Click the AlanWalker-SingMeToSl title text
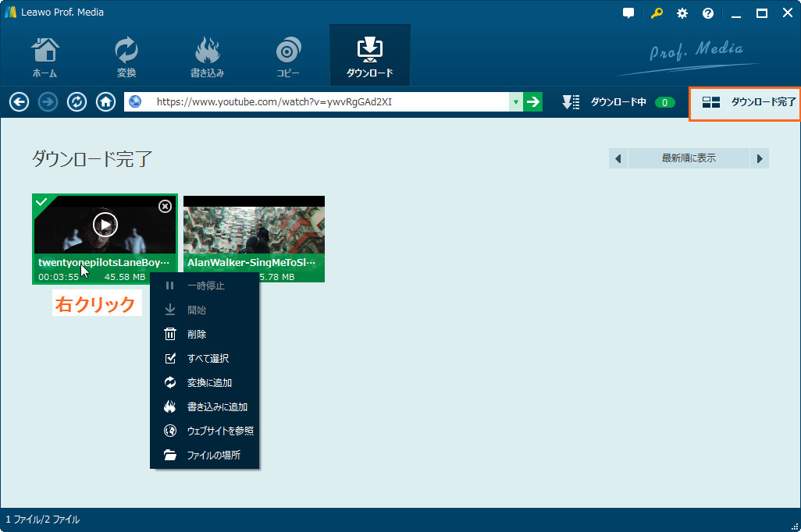The image size is (801, 532). coord(251,262)
